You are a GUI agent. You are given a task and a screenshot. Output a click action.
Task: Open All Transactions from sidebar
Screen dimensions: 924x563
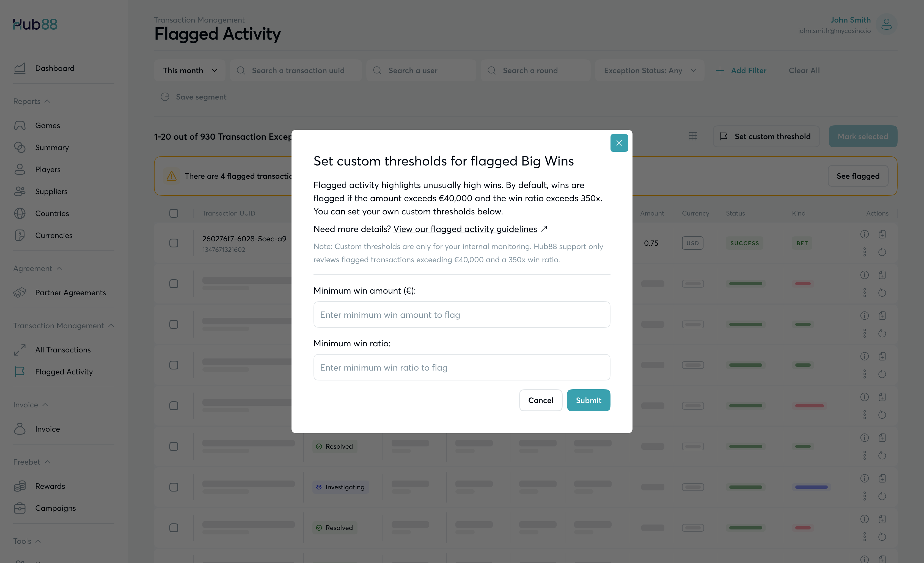click(63, 350)
